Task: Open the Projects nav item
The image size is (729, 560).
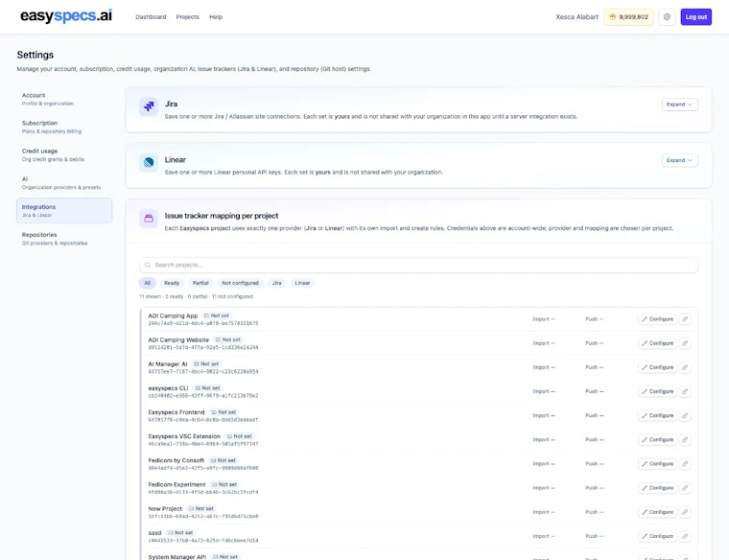Action: point(187,16)
